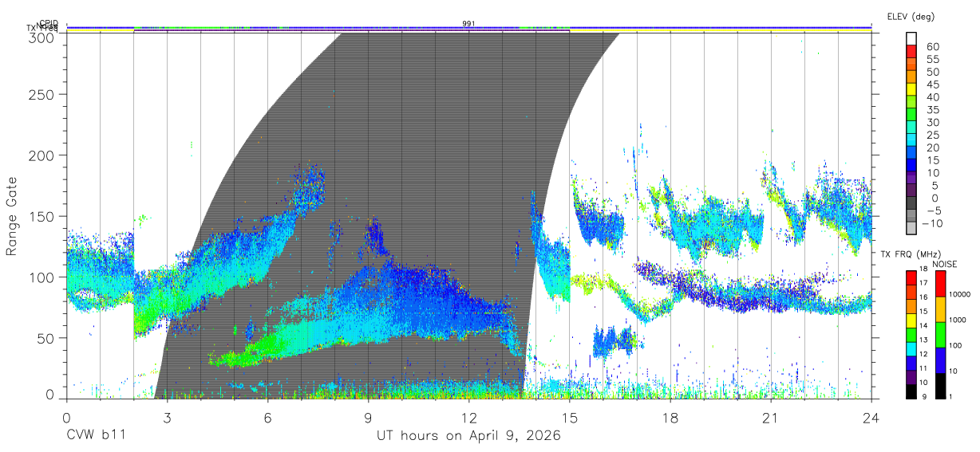Image resolution: width=980 pixels, height=452 pixels.
Task: Click the x-axis hour label '15'
Action: coord(569,417)
